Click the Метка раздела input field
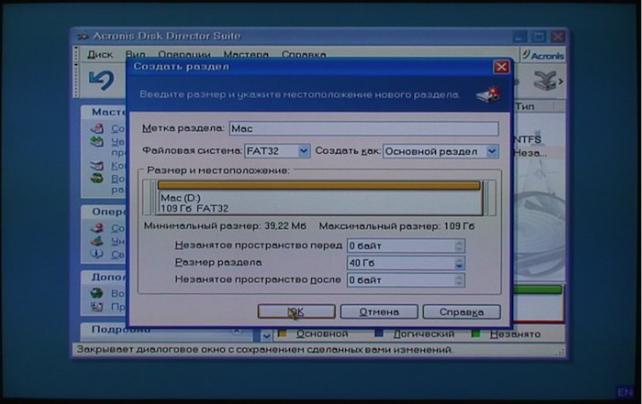The height and width of the screenshot is (404, 642). pyautogui.click(x=364, y=129)
